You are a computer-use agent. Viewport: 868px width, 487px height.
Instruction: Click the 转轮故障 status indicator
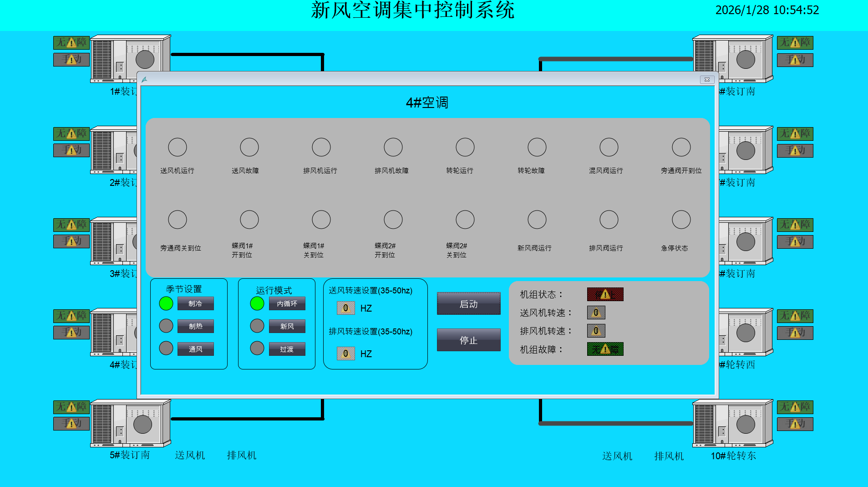click(537, 147)
